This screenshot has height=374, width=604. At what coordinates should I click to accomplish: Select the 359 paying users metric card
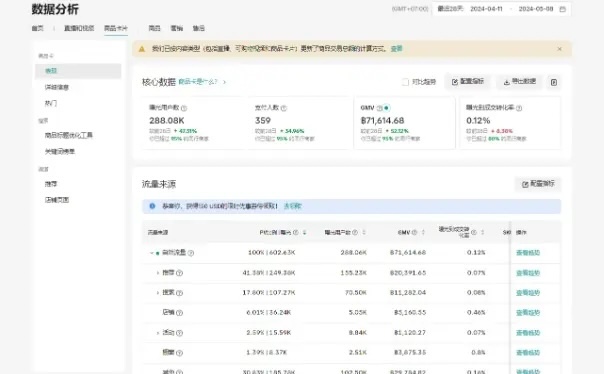299,123
